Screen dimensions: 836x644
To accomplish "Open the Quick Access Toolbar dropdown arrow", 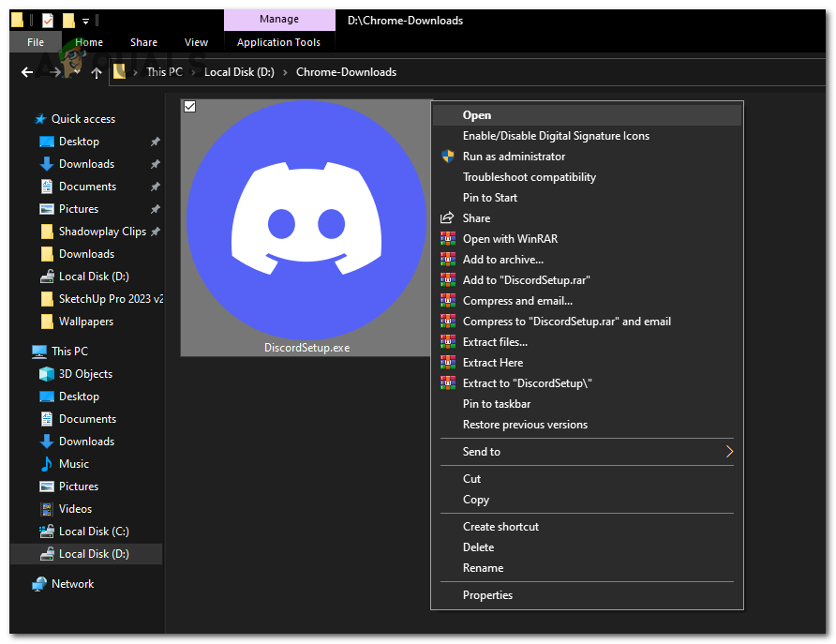I will click(x=86, y=20).
